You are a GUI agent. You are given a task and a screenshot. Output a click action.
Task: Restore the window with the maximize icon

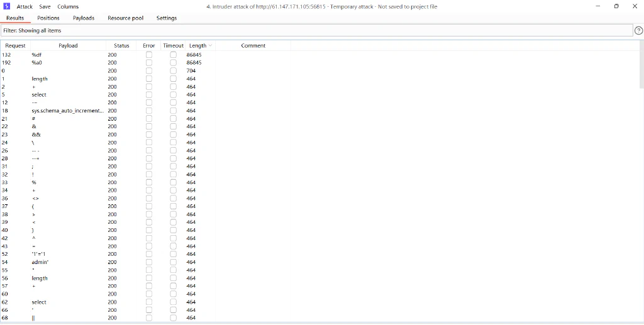point(616,6)
